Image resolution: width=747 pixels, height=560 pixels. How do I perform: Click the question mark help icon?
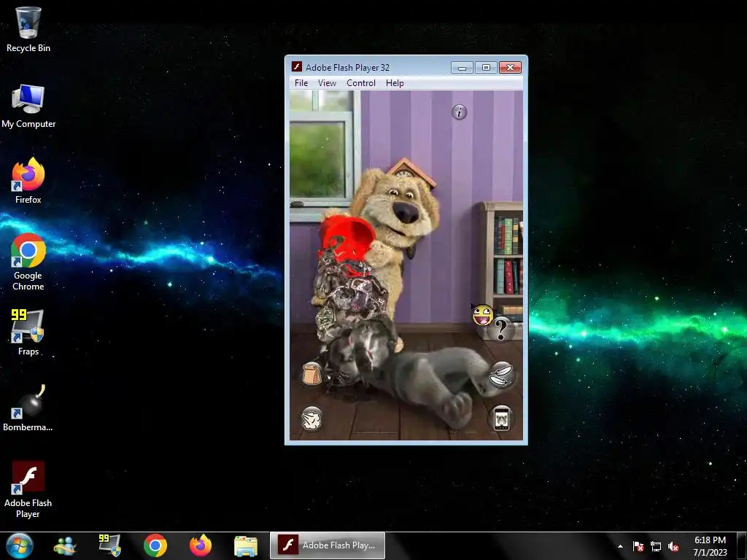(500, 330)
